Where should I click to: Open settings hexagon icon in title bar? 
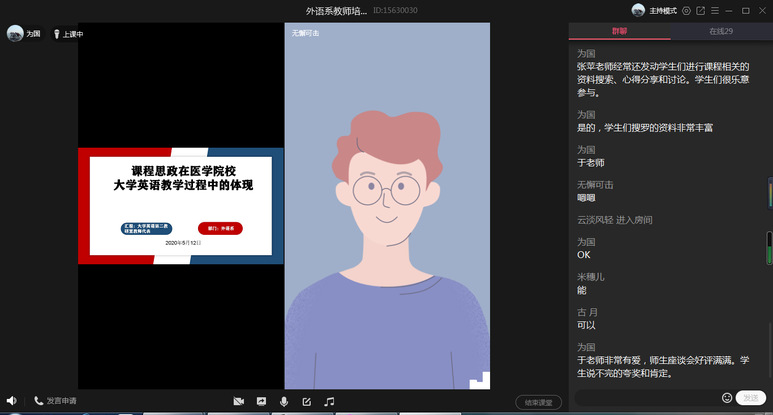pos(687,10)
